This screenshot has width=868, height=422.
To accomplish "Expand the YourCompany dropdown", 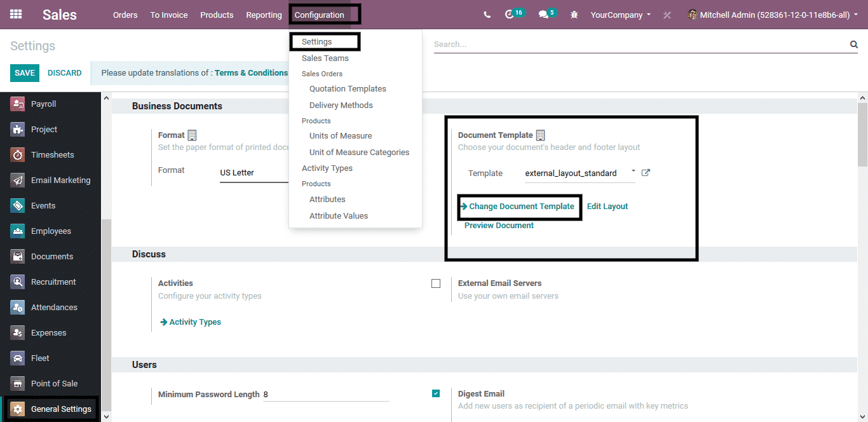I will click(x=620, y=15).
